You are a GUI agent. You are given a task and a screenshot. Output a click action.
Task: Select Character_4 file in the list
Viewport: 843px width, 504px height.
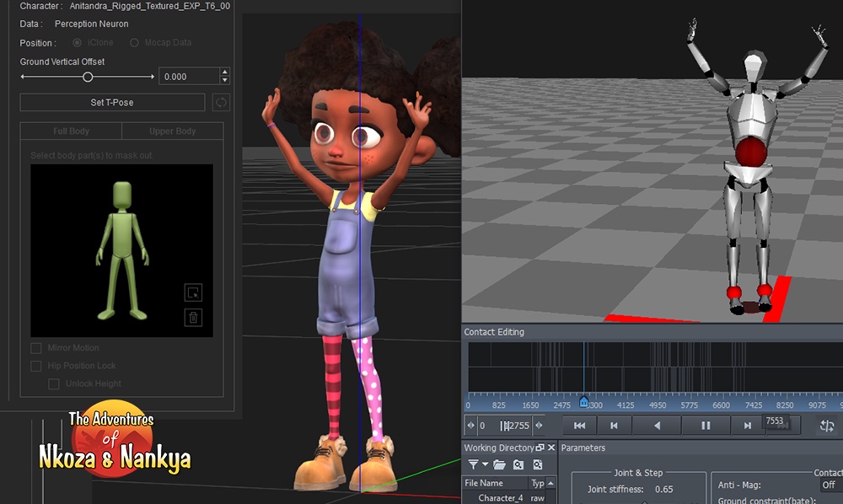point(501,498)
